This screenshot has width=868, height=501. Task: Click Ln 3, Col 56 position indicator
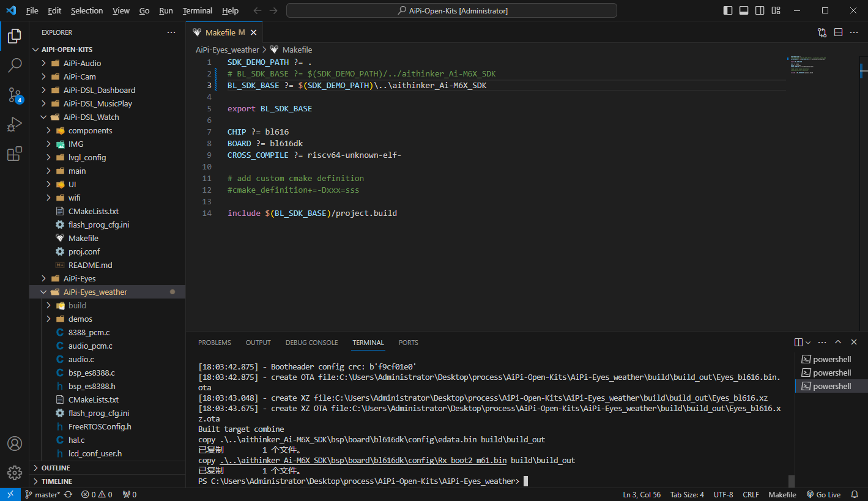[x=642, y=494]
